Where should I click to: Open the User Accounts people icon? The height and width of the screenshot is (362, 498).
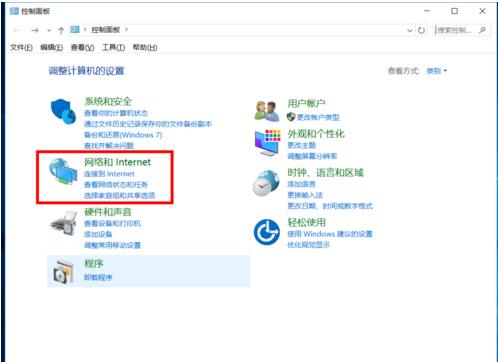click(266, 111)
